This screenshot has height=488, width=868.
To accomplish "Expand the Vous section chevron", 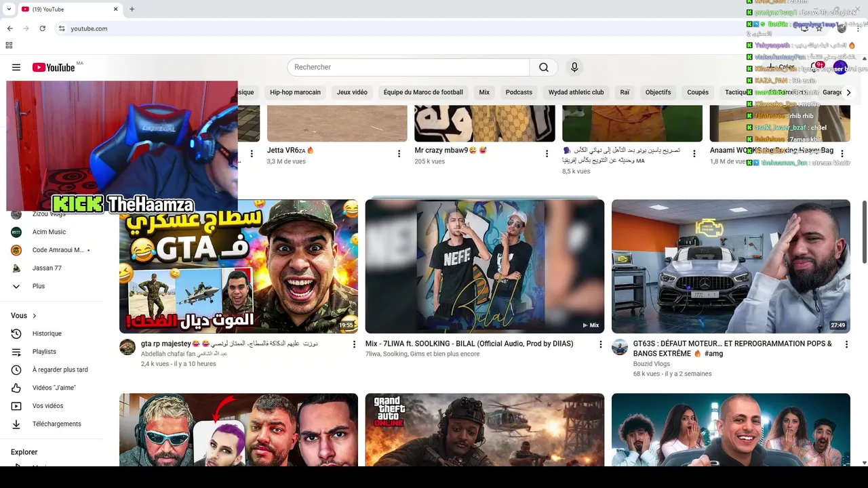I will click(35, 316).
